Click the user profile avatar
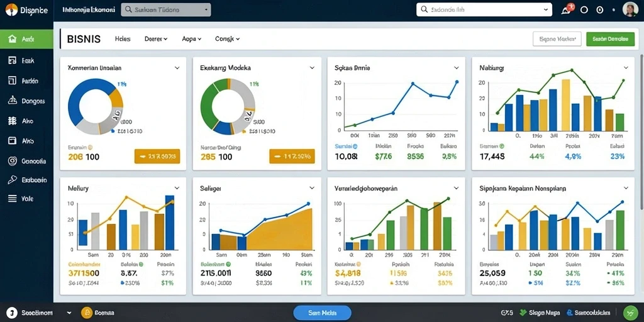Image resolution: width=644 pixels, height=322 pixels. (x=630, y=9)
